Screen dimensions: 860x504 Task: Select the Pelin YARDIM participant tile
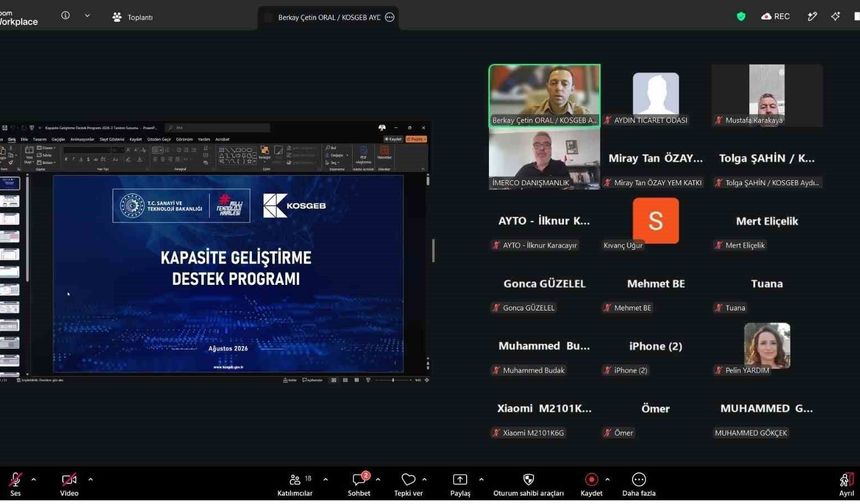point(767,346)
